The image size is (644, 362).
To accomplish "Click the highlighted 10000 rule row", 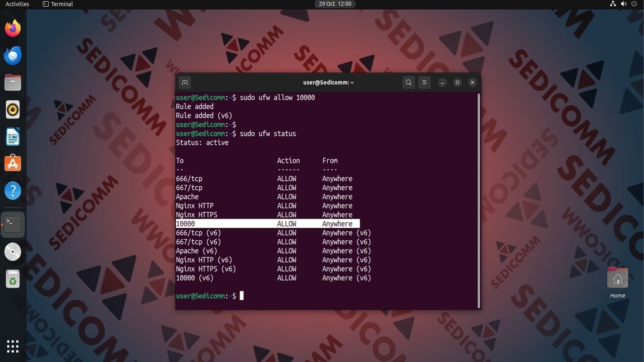I will pyautogui.click(x=268, y=224).
